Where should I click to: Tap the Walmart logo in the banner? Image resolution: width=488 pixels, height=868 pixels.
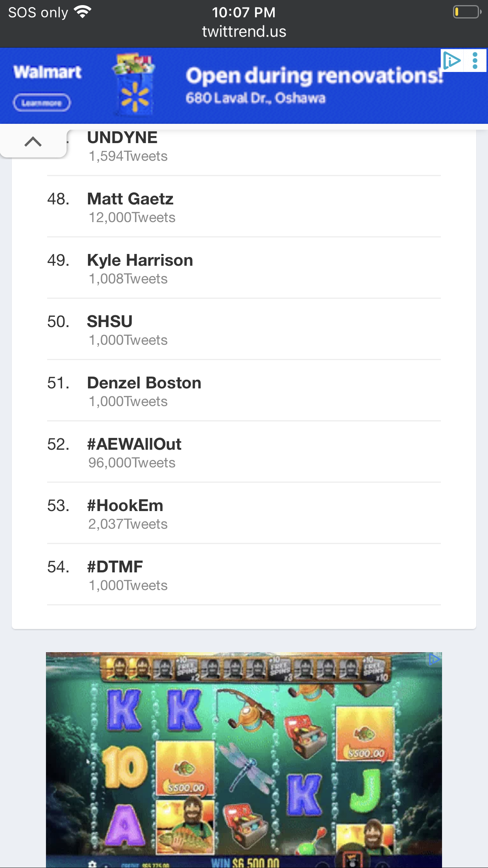pyautogui.click(x=48, y=72)
